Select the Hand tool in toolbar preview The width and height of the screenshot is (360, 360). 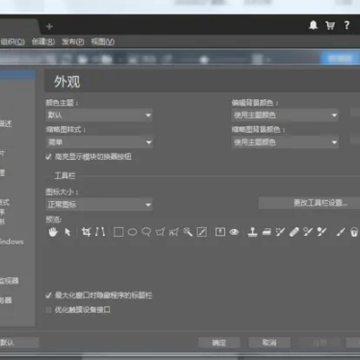53,232
